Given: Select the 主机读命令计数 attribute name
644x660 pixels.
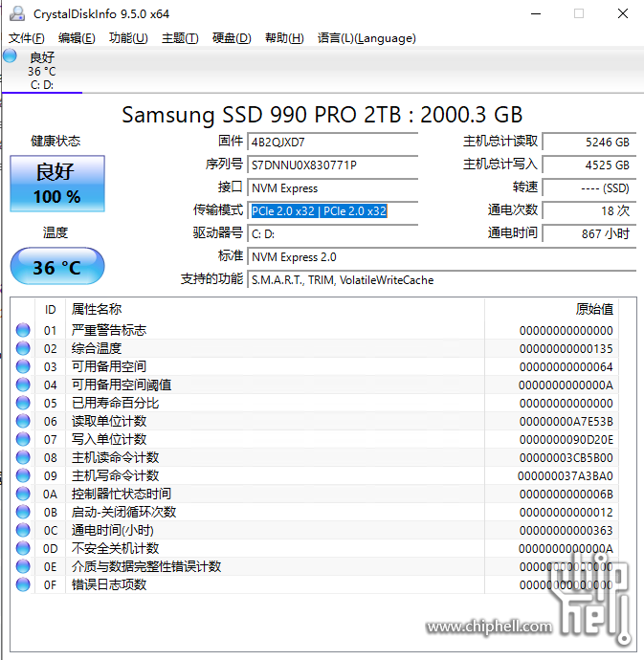Looking at the screenshot, I should 115,457.
